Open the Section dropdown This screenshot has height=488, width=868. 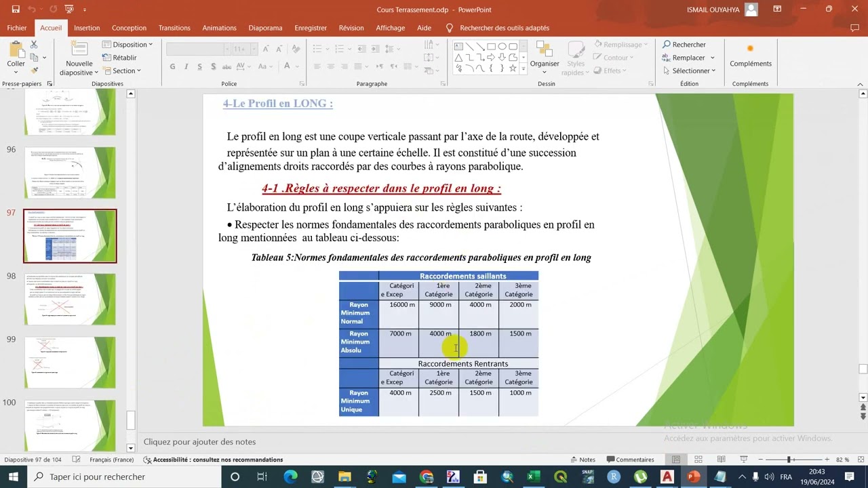pyautogui.click(x=122, y=70)
